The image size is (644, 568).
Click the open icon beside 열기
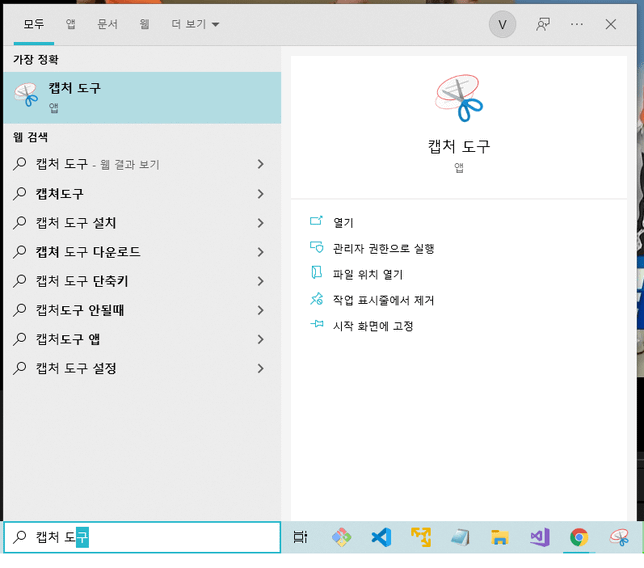pyautogui.click(x=316, y=221)
